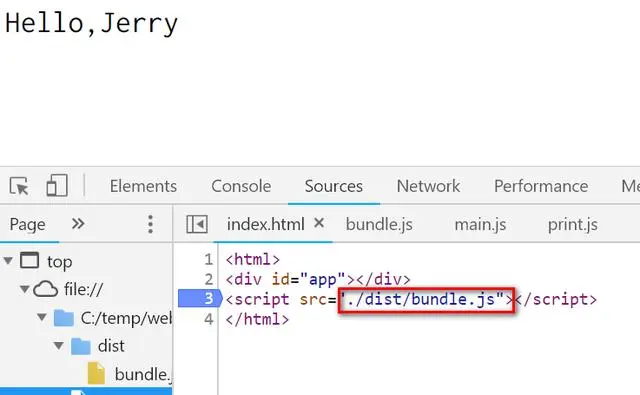This screenshot has height=395, width=640.
Task: Open the Network tab
Action: tap(428, 186)
